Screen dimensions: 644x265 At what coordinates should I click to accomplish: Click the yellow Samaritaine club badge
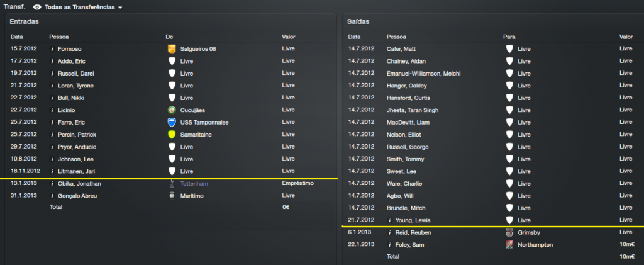point(172,135)
